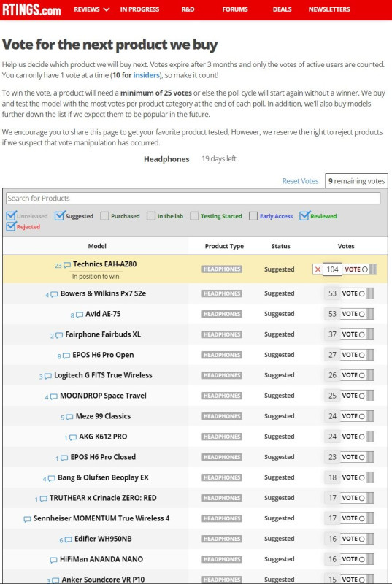Open the Deals page
The width and height of the screenshot is (392, 584).
pos(283,9)
